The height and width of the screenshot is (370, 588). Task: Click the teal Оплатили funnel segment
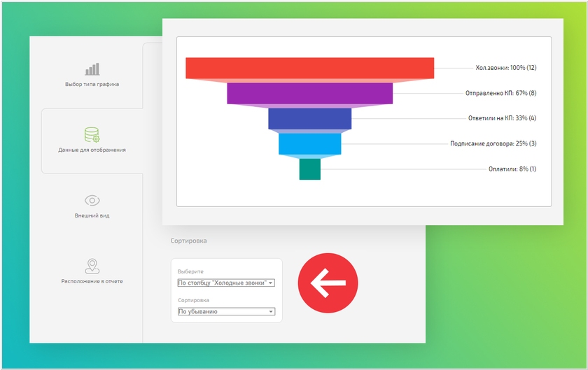click(x=309, y=169)
